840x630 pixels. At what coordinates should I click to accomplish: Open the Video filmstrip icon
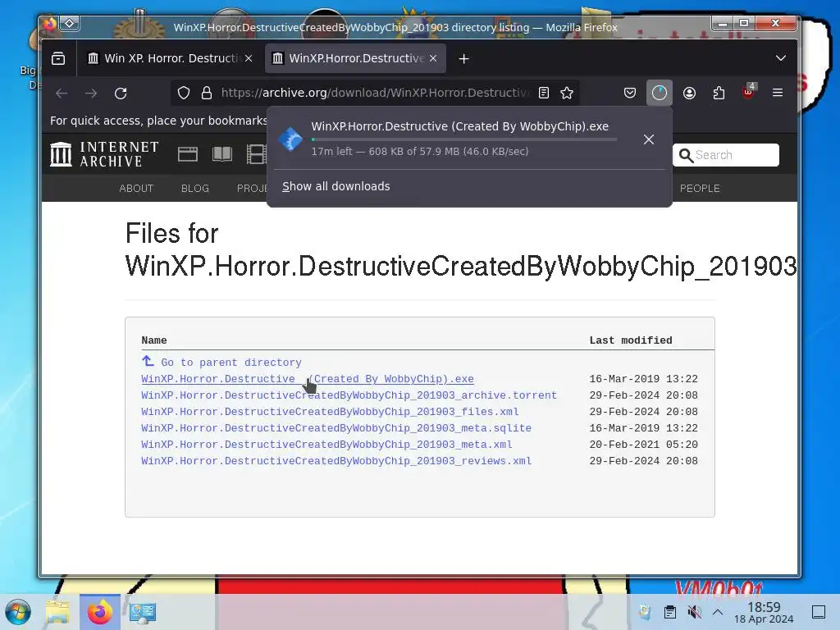[x=256, y=154]
